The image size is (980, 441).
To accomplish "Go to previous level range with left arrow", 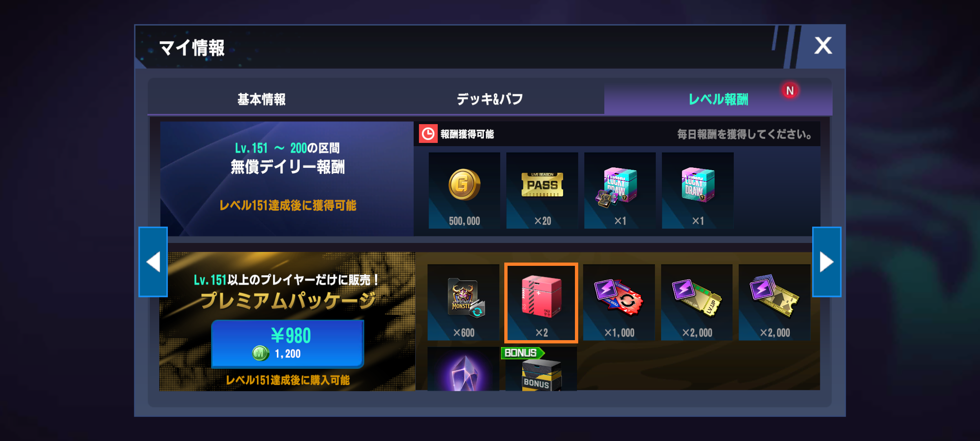I will 153,262.
